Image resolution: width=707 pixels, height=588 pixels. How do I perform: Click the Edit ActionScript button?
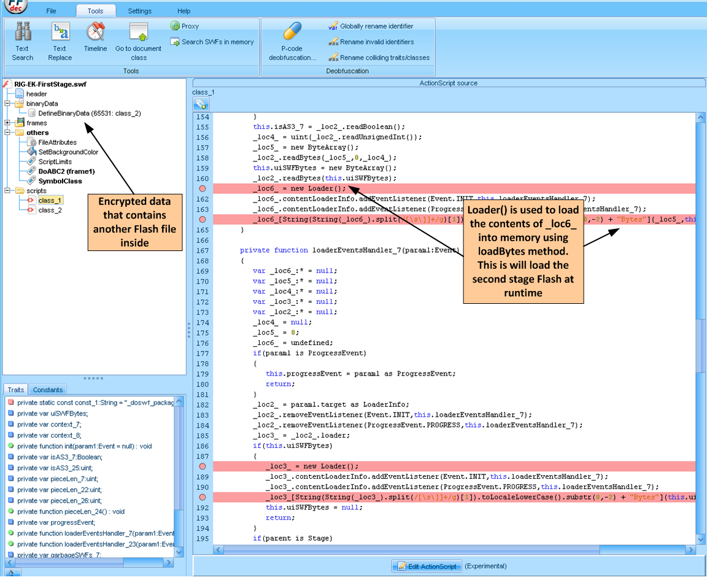[x=427, y=566]
